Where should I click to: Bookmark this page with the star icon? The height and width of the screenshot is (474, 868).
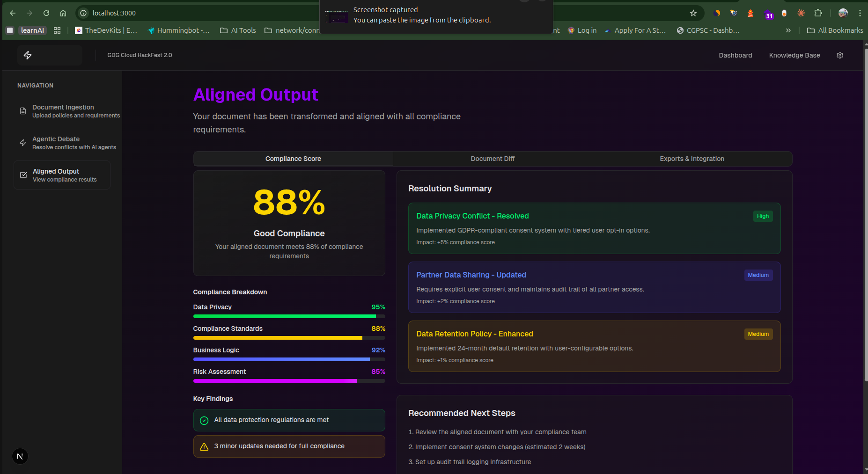[x=693, y=13]
